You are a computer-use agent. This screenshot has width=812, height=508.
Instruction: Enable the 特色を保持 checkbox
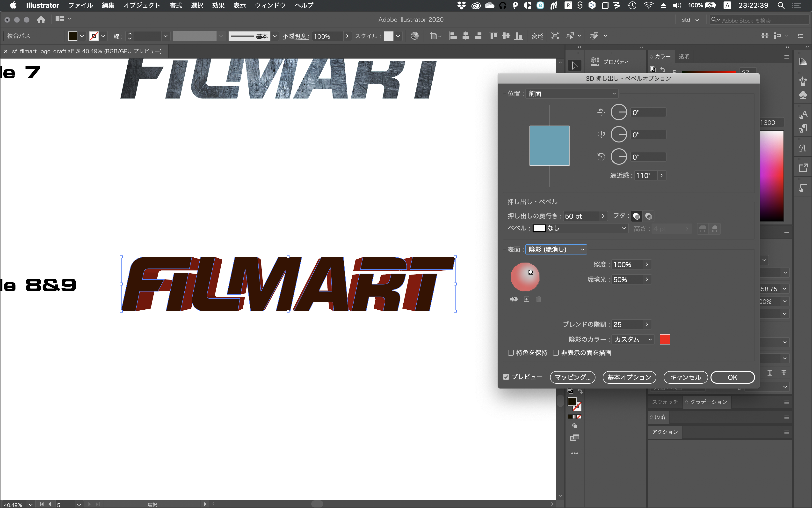(x=511, y=353)
